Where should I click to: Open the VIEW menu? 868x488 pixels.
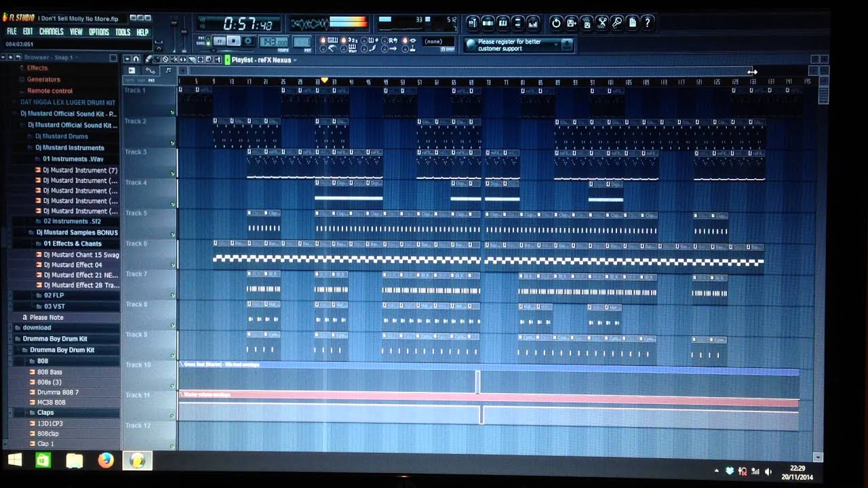(x=76, y=32)
